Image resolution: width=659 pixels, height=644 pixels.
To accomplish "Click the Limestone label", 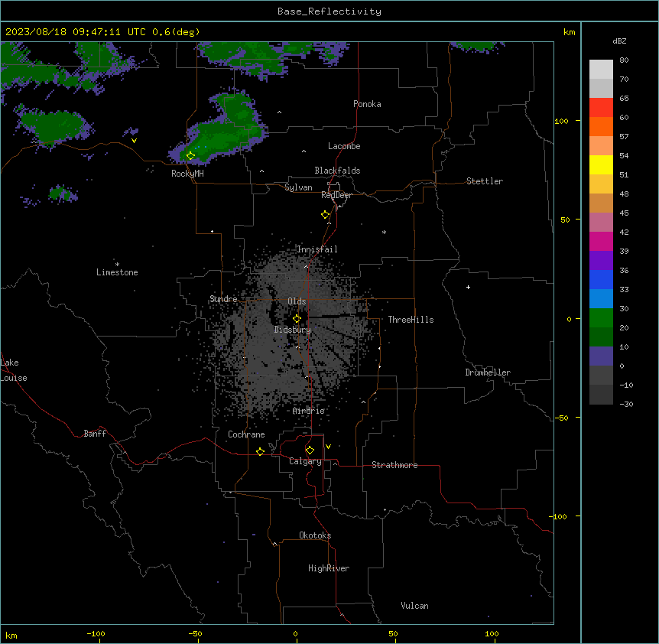I will tap(117, 272).
